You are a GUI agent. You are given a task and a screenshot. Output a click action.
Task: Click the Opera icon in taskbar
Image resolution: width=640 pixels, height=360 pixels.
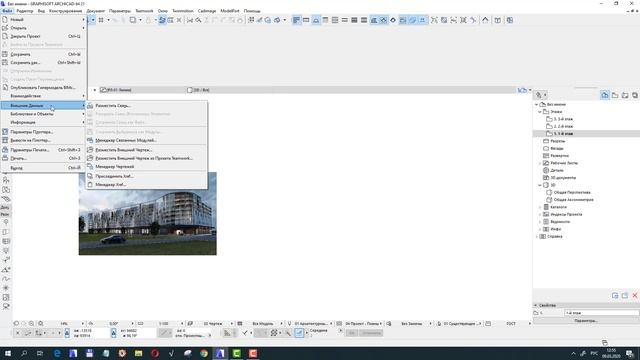coord(155,353)
